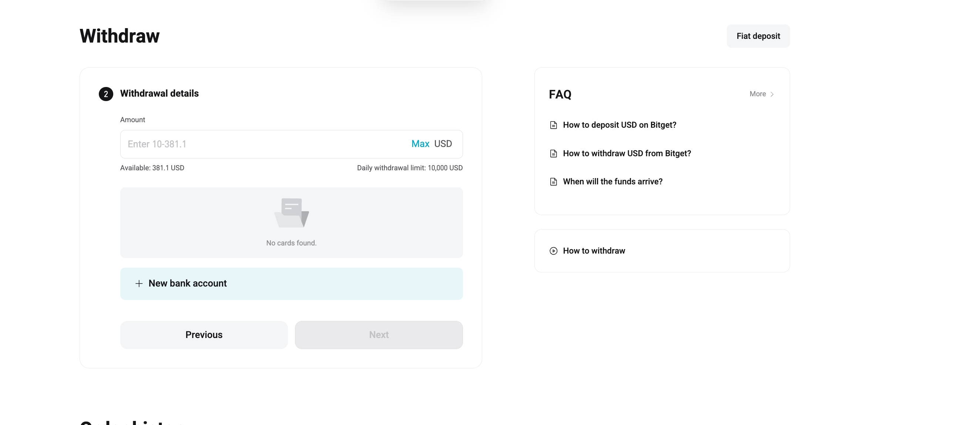The width and height of the screenshot is (980, 425).
Task: Click the chevron arrow next to More
Action: (x=772, y=94)
